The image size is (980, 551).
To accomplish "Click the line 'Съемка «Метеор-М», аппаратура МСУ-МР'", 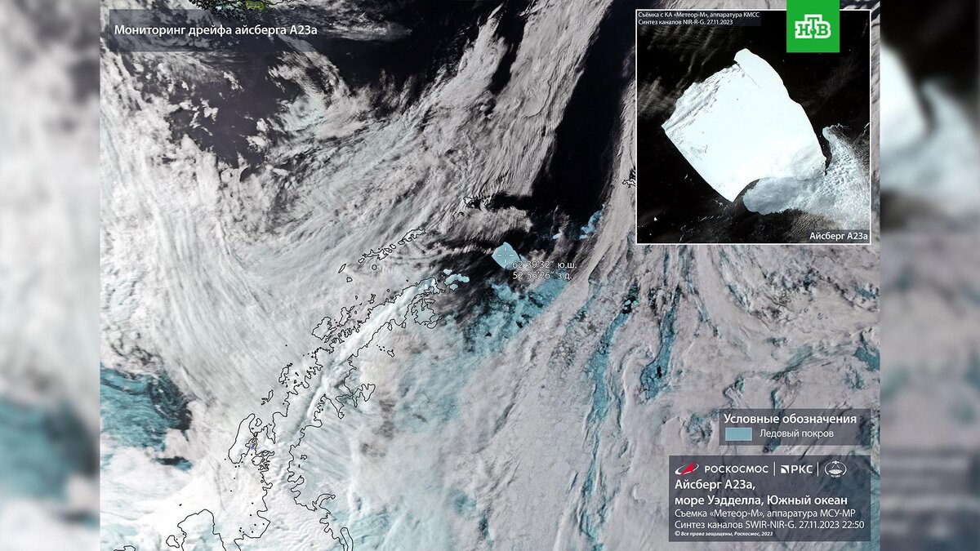I will pyautogui.click(x=764, y=513).
